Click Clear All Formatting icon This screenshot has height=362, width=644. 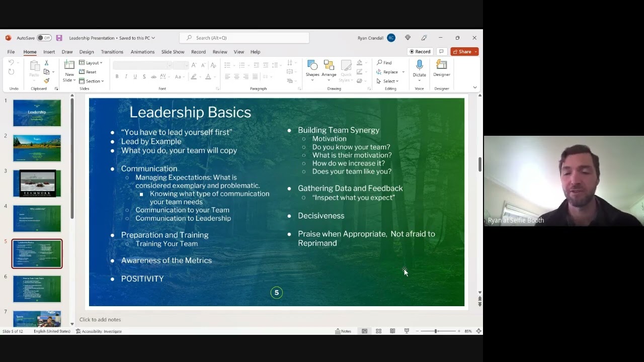(x=213, y=65)
